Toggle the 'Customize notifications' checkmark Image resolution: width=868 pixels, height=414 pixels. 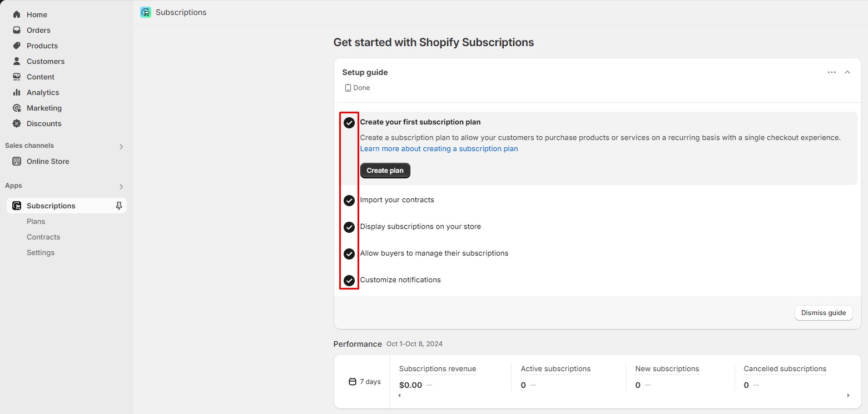tap(349, 281)
